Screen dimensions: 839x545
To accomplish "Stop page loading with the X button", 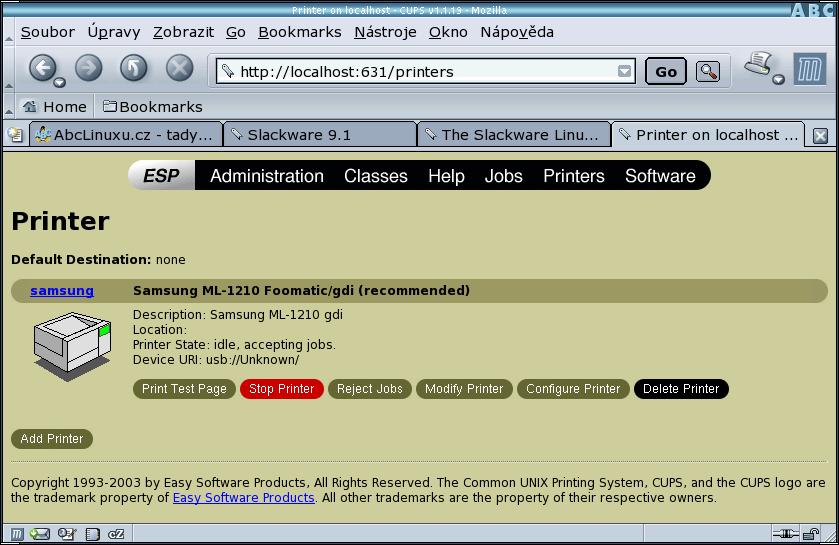I will [179, 68].
